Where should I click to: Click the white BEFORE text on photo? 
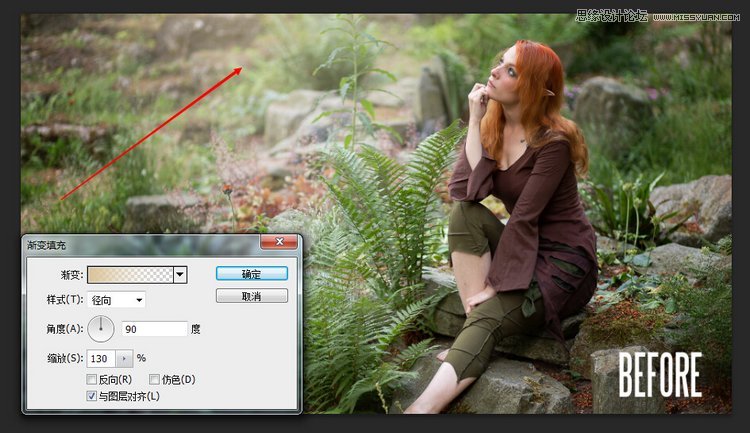pyautogui.click(x=659, y=375)
